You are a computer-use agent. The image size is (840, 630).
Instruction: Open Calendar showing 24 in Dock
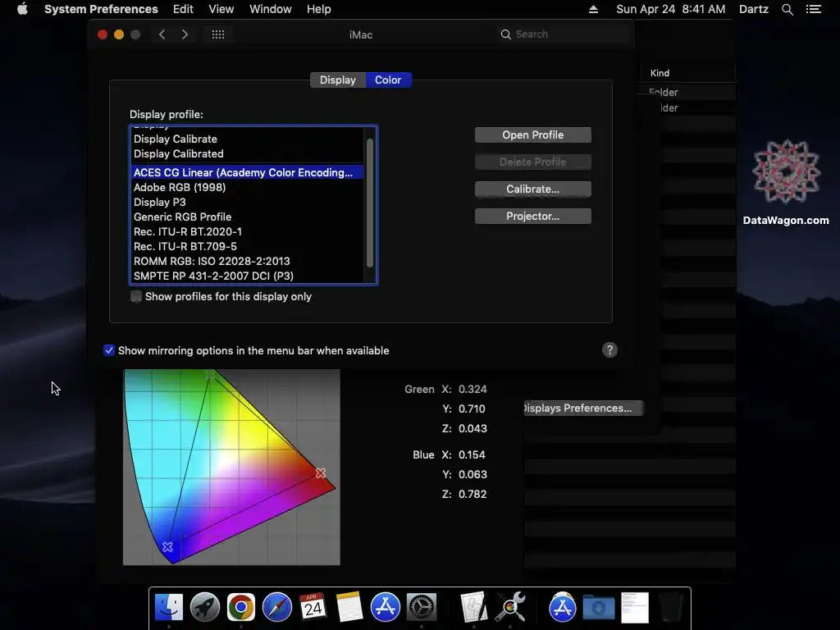click(x=313, y=608)
